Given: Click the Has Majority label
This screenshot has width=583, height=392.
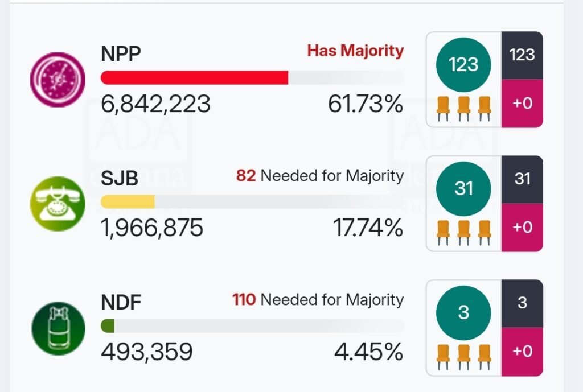Looking at the screenshot, I should click(355, 51).
